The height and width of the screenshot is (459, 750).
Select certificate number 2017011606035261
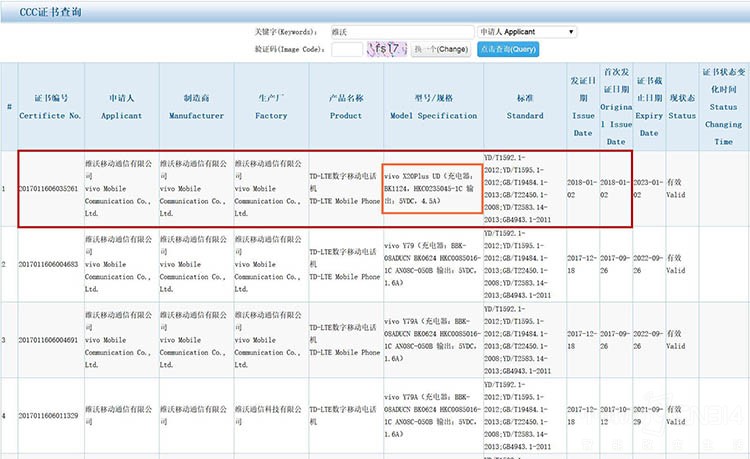(x=50, y=188)
